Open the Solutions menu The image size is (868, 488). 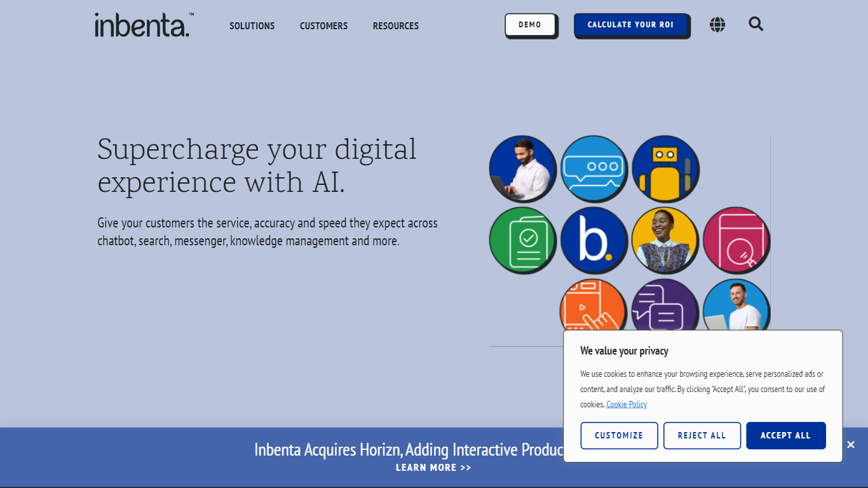tap(252, 26)
